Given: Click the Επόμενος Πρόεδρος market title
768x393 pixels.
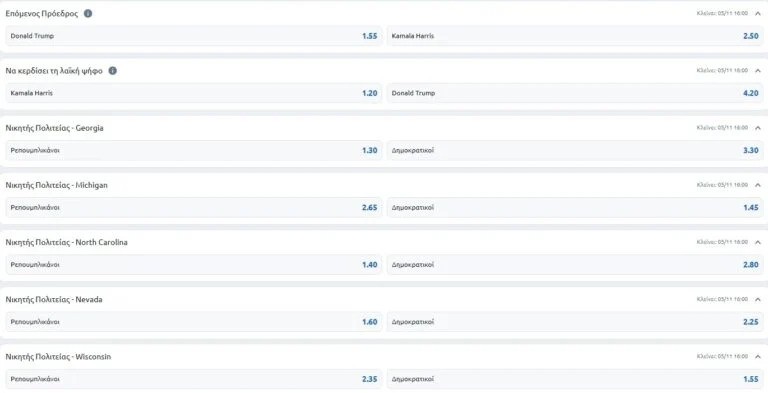Looking at the screenshot, I should (42, 14).
